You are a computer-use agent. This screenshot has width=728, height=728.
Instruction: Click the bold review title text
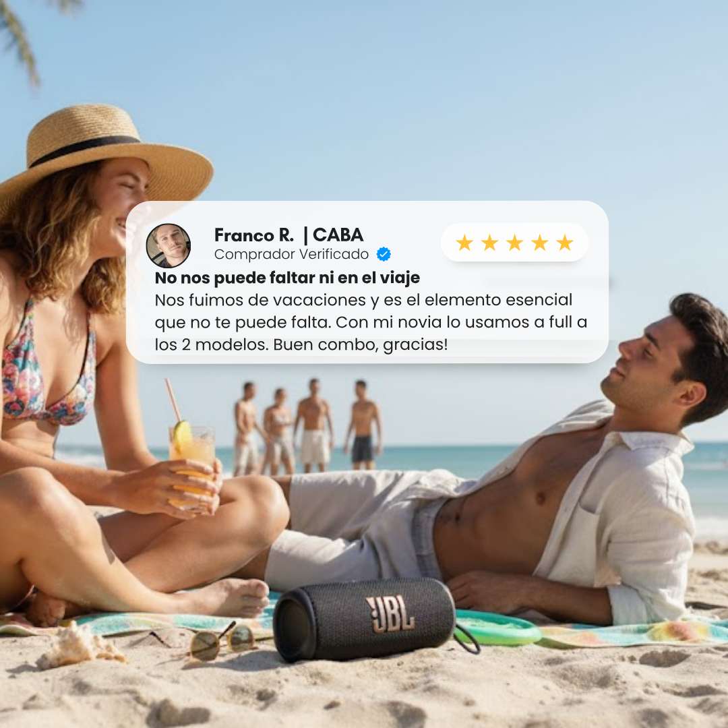pyautogui.click(x=287, y=278)
